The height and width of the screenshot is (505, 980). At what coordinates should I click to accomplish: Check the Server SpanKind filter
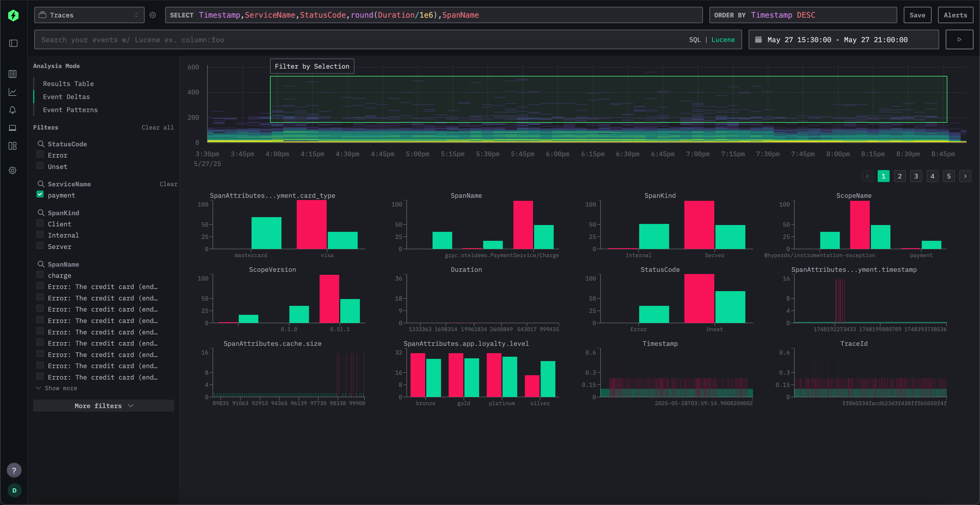40,246
